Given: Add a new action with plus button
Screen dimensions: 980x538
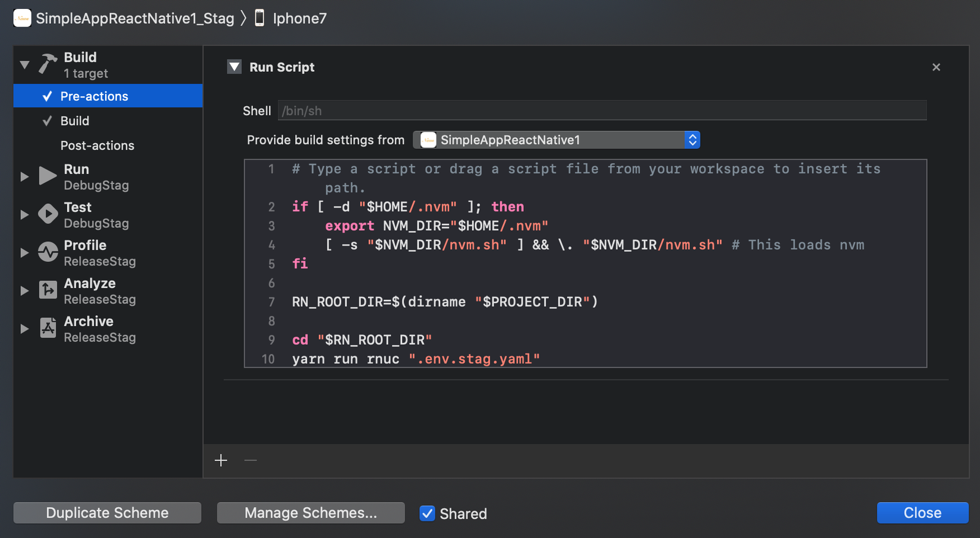Looking at the screenshot, I should 221,460.
